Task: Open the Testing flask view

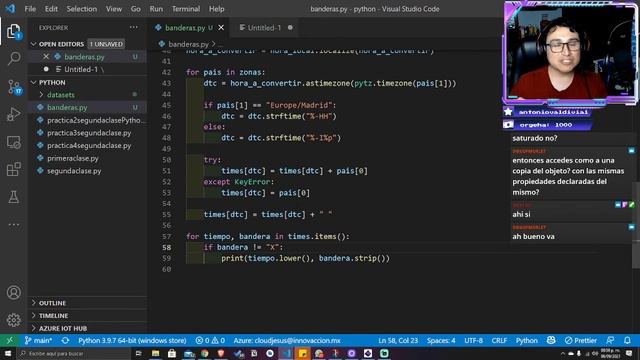Action: [13, 197]
